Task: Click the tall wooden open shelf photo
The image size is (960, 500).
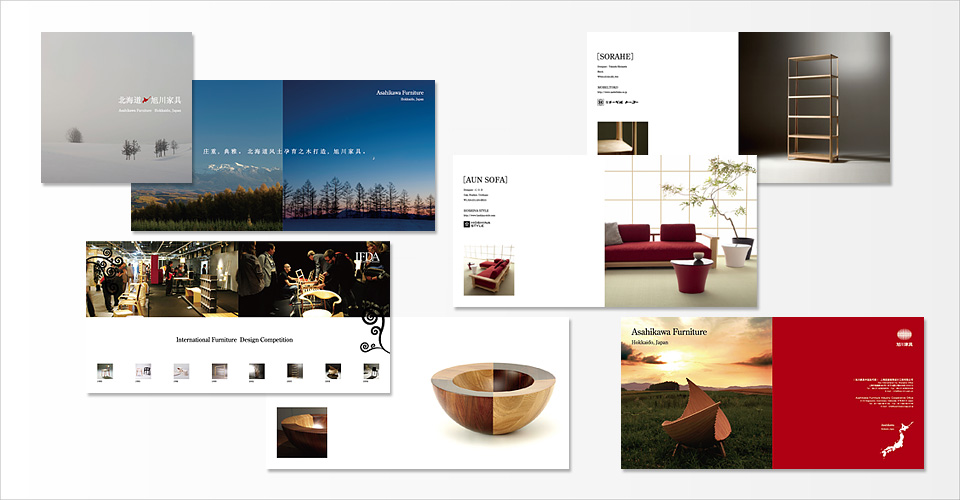Action: click(x=814, y=108)
